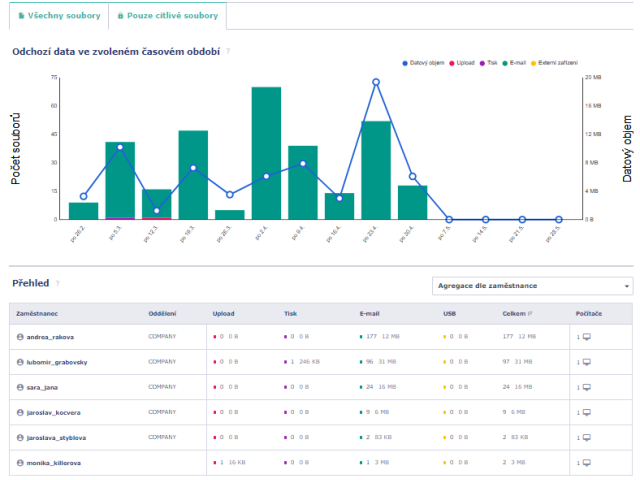Open help icon next to Přehled heading
The width and height of the screenshot is (640, 480).
tap(58, 284)
